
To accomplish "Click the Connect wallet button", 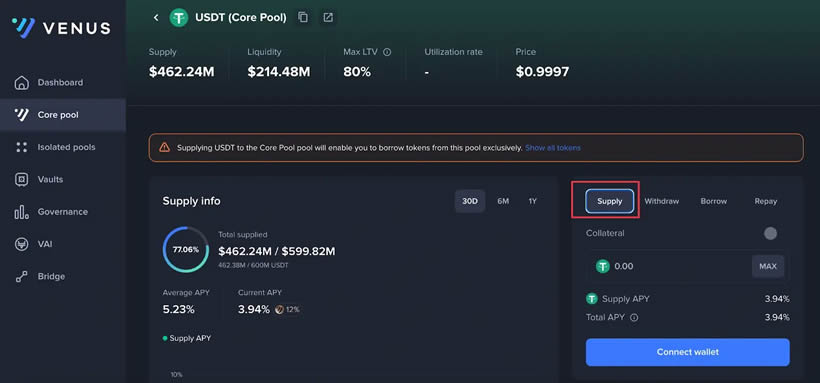I will click(x=688, y=352).
